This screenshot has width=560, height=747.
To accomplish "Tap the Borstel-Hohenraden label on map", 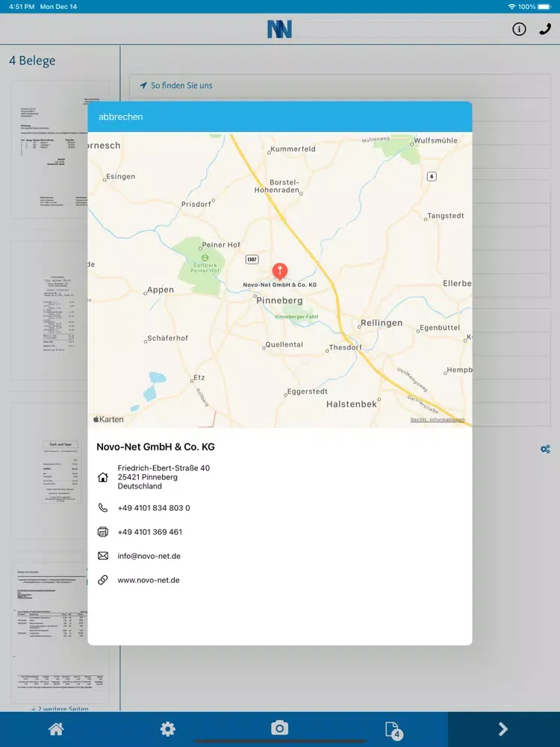I will point(277,186).
